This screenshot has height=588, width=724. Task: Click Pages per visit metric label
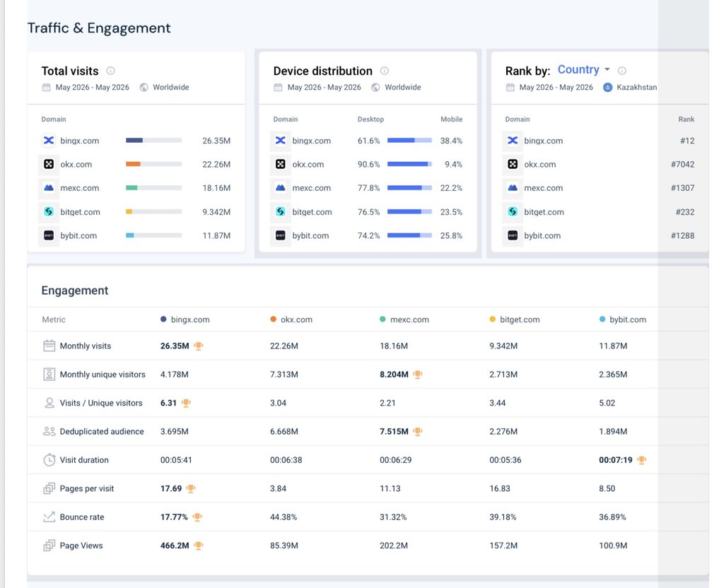(x=87, y=488)
